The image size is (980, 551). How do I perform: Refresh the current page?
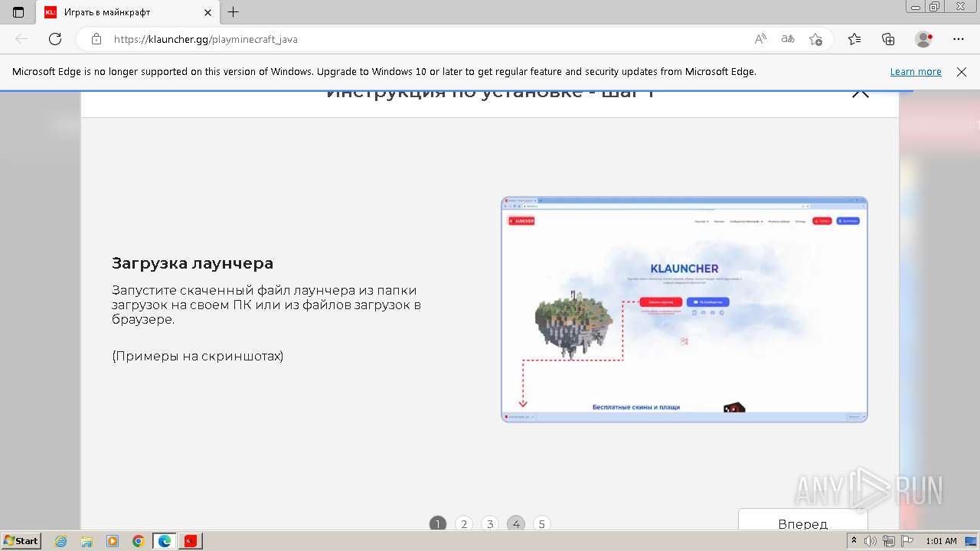(x=54, y=39)
